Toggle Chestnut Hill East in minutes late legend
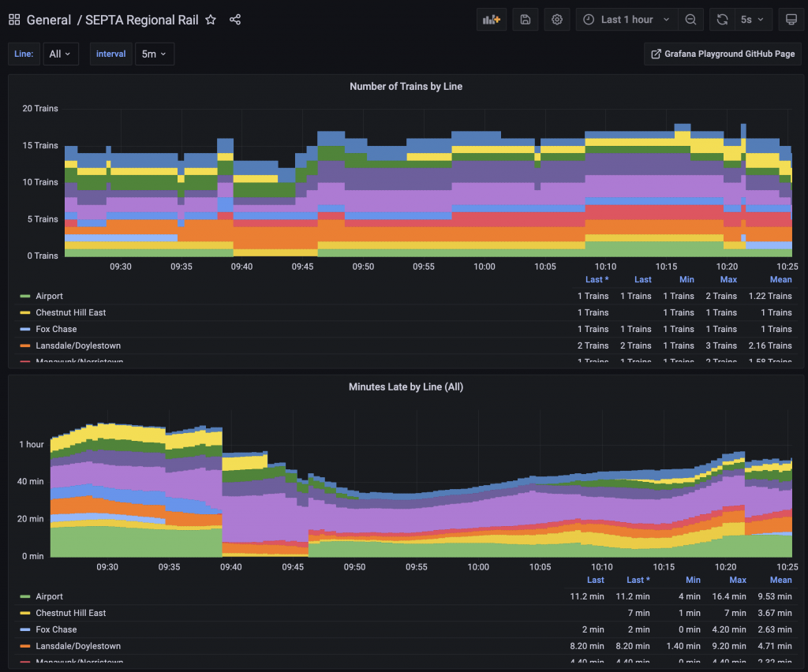The width and height of the screenshot is (808, 672). click(x=70, y=613)
